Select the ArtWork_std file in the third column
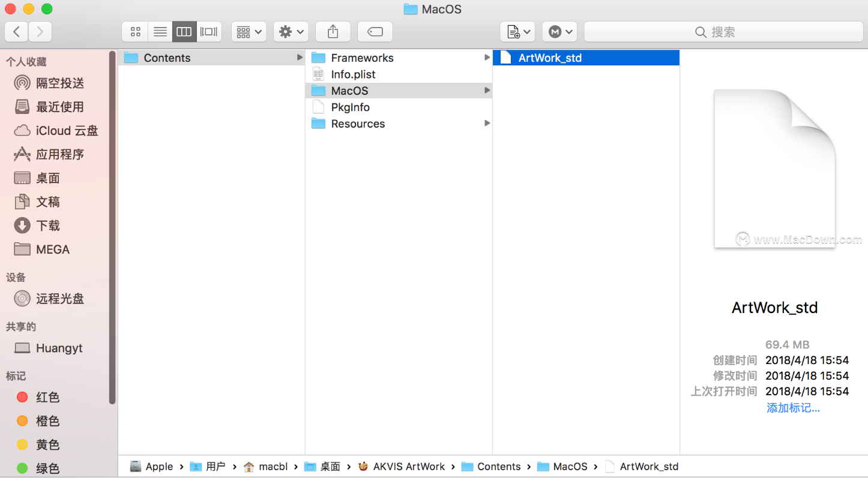 [586, 58]
